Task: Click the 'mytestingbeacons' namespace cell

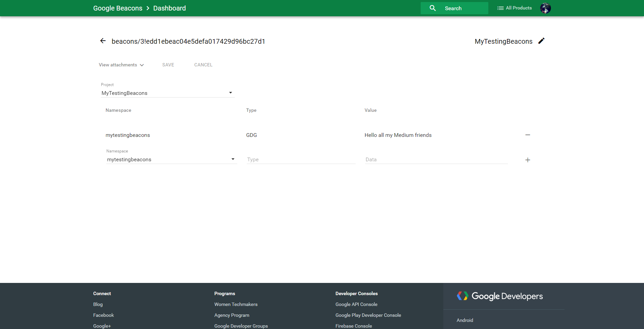Action: (x=128, y=135)
